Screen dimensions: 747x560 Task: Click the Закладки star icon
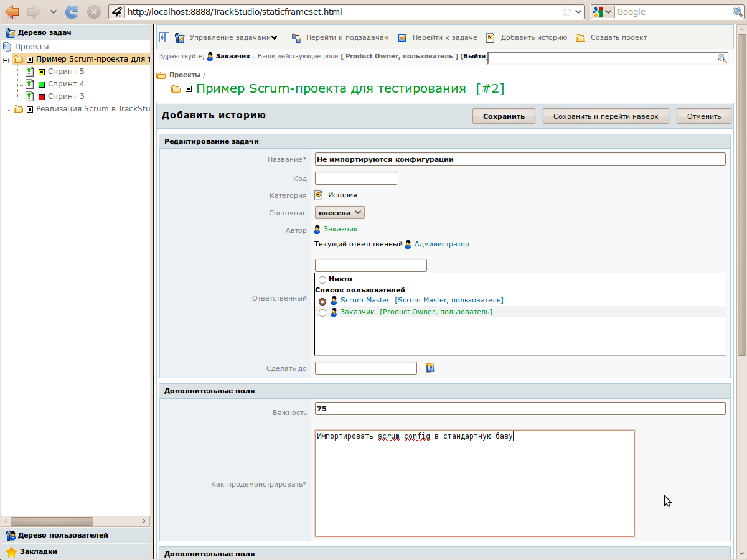click(x=11, y=551)
